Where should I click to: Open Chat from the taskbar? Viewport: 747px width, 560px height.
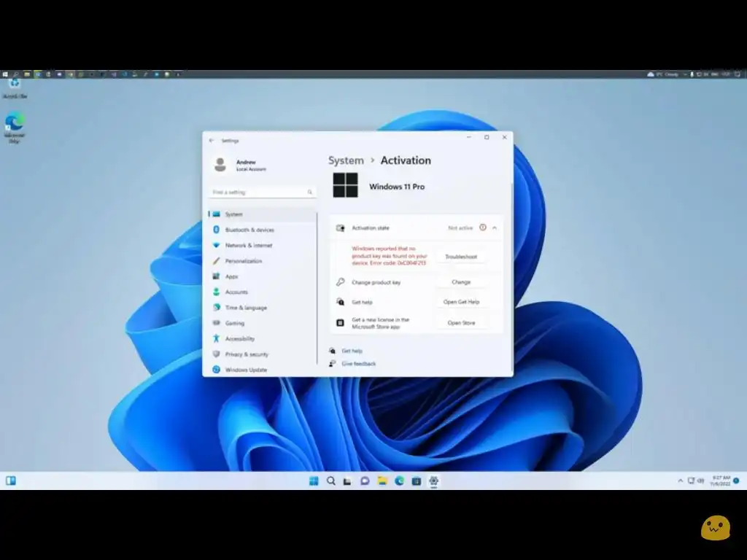point(365,481)
